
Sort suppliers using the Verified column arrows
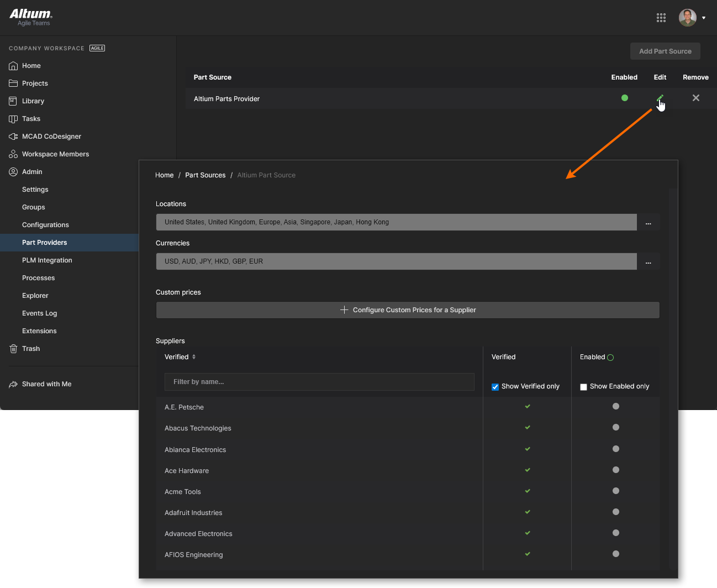point(194,357)
